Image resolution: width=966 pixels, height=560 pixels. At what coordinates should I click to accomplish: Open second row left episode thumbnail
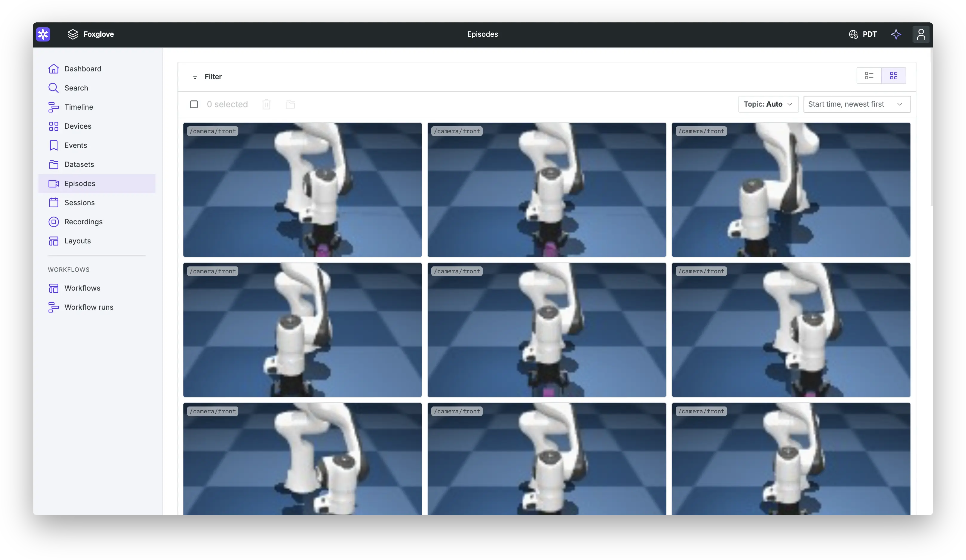[303, 330]
